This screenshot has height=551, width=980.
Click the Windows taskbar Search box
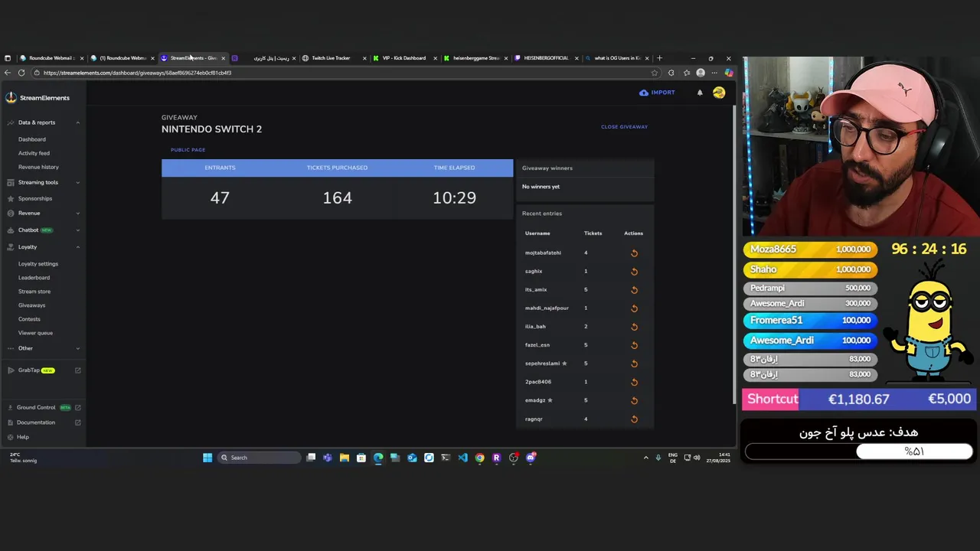click(259, 458)
